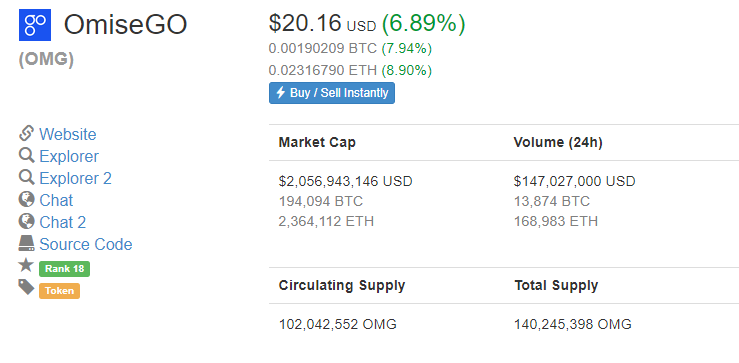Click the OmiseGO title heading
Viewport: 739px width, 363px height.
(125, 25)
